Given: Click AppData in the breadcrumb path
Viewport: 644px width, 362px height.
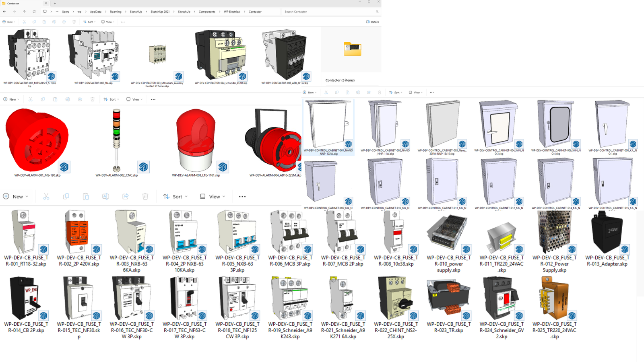Looking at the screenshot, I should [96, 12].
